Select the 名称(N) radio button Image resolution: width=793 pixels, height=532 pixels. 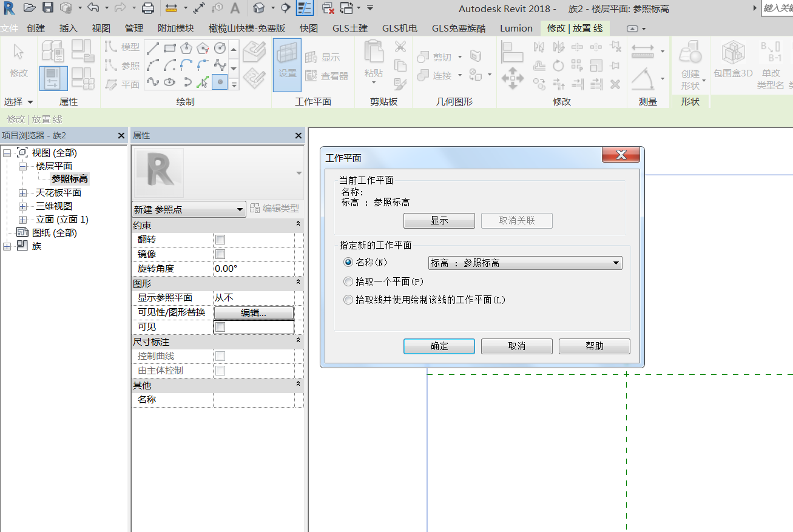coord(348,263)
